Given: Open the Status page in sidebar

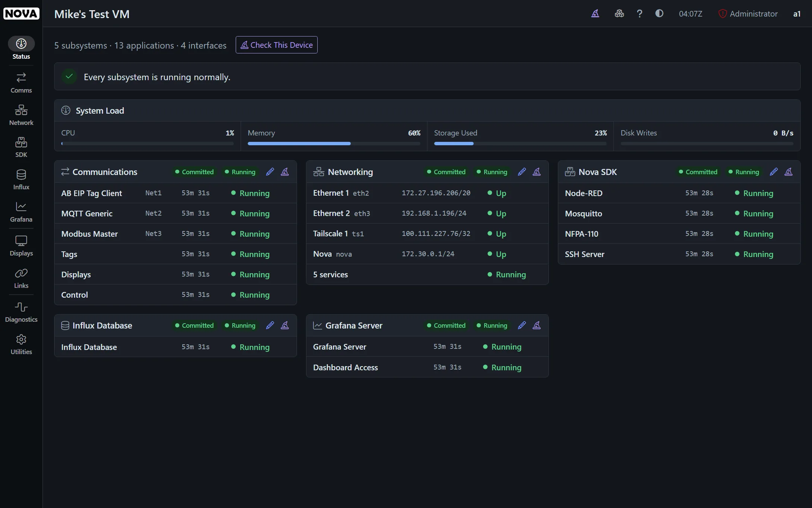Looking at the screenshot, I should pyautogui.click(x=21, y=48).
